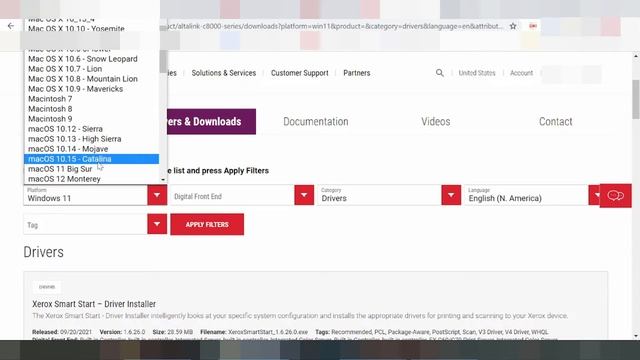Click the Account link

coord(521,73)
